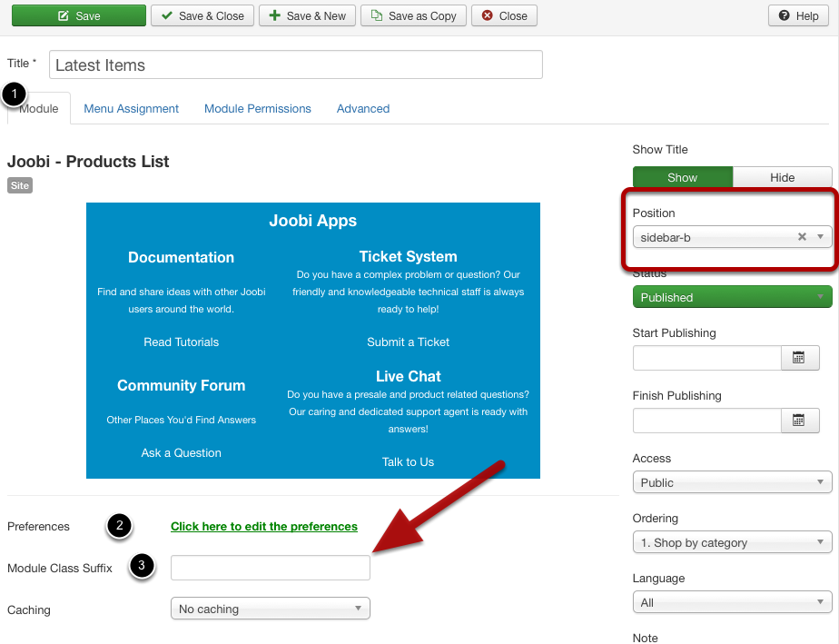Click the Joobi - Products List heading
Screen dimensions: 839x644
(88, 161)
